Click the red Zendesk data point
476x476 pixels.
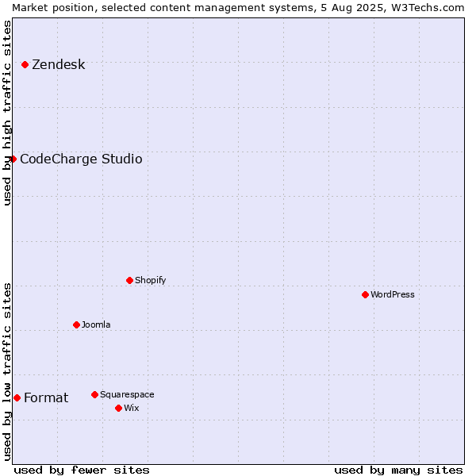tap(25, 65)
